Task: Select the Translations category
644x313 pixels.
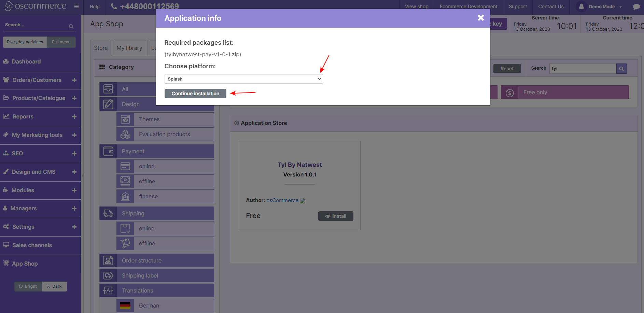Action: (x=157, y=290)
